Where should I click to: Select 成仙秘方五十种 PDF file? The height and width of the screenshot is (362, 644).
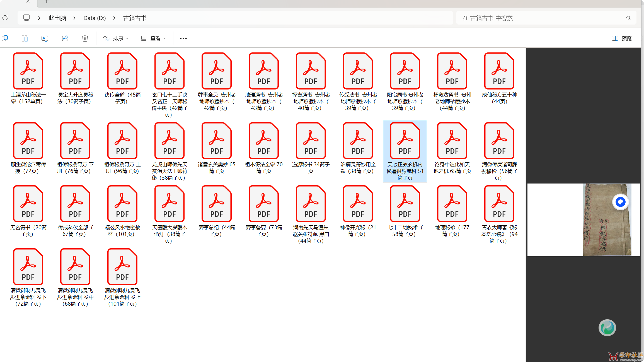click(499, 79)
